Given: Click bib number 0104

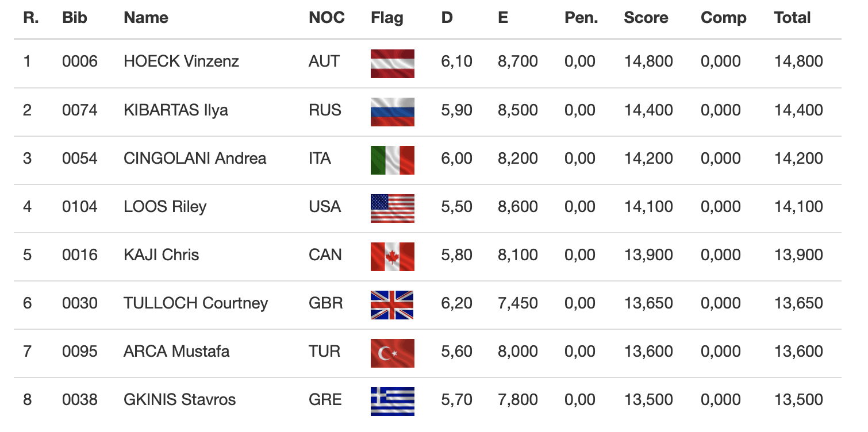Looking at the screenshot, I should pos(80,206).
